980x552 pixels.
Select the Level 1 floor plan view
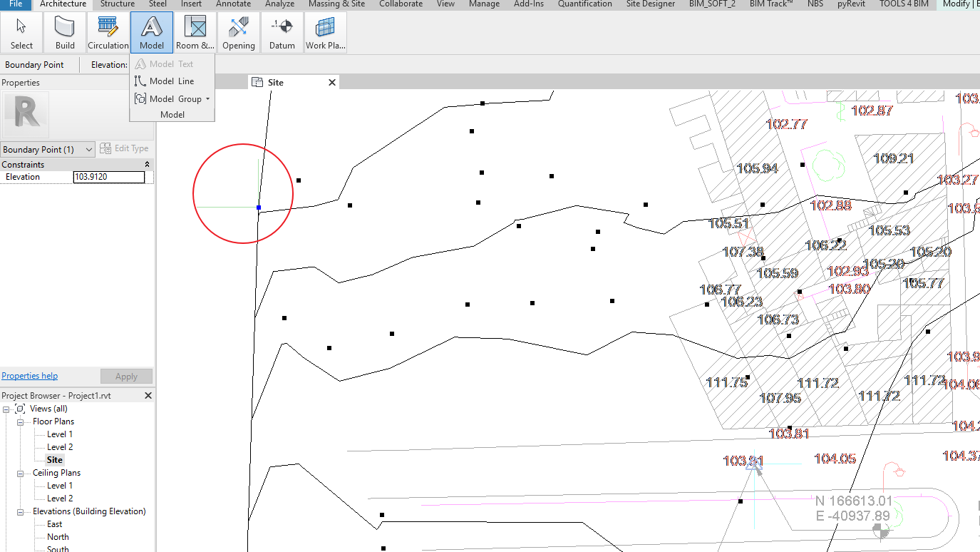pyautogui.click(x=58, y=434)
